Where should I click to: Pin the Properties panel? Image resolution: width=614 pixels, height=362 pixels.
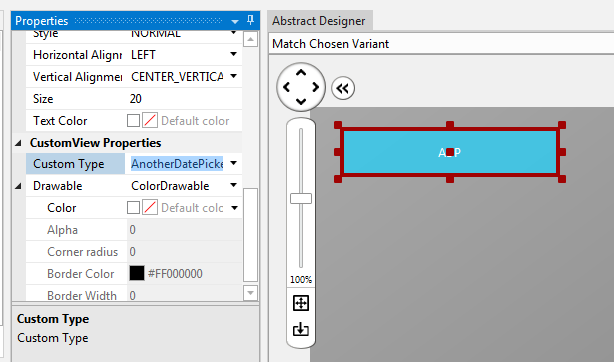pyautogui.click(x=251, y=20)
